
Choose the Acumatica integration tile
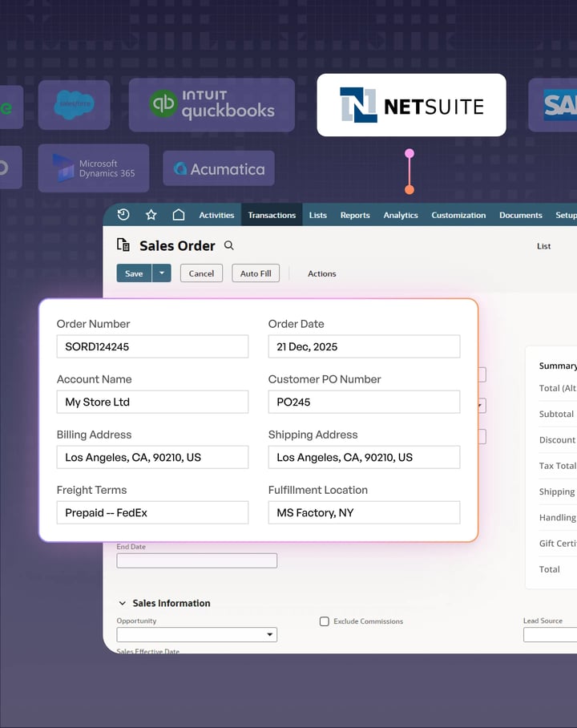click(x=219, y=168)
